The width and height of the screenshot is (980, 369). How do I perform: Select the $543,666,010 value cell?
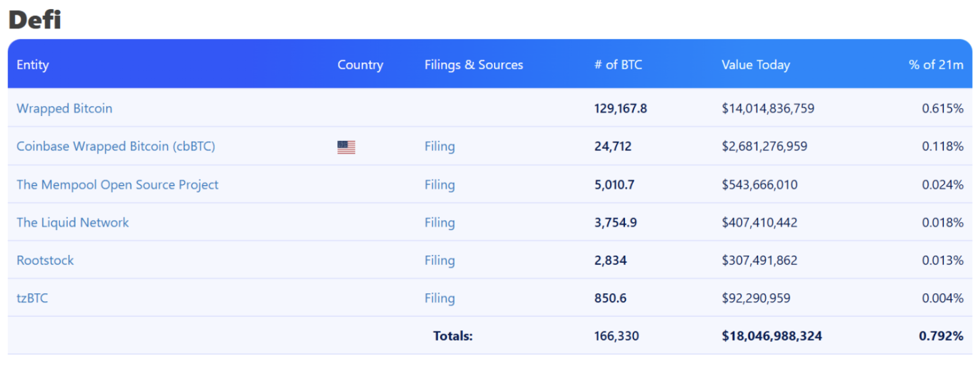coord(759,184)
